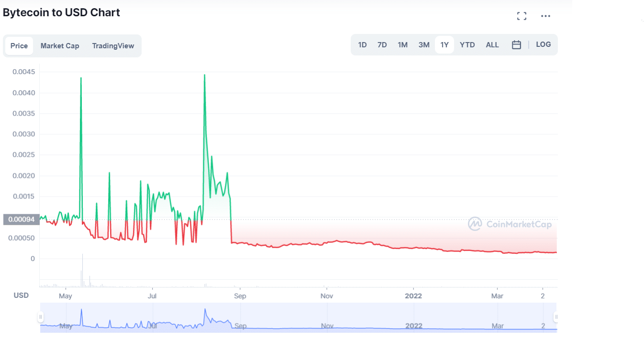This screenshot has height=338, width=644.
Task: Click the Jul label on time axis
Action: [152, 296]
